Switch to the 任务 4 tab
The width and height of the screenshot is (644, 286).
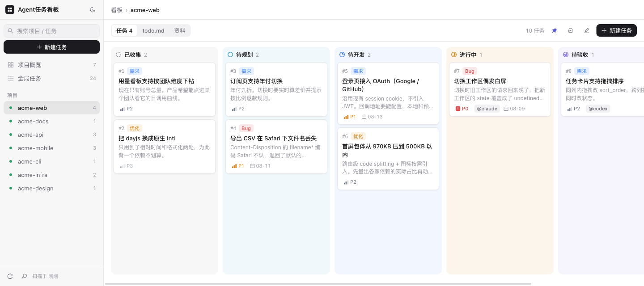pos(124,30)
